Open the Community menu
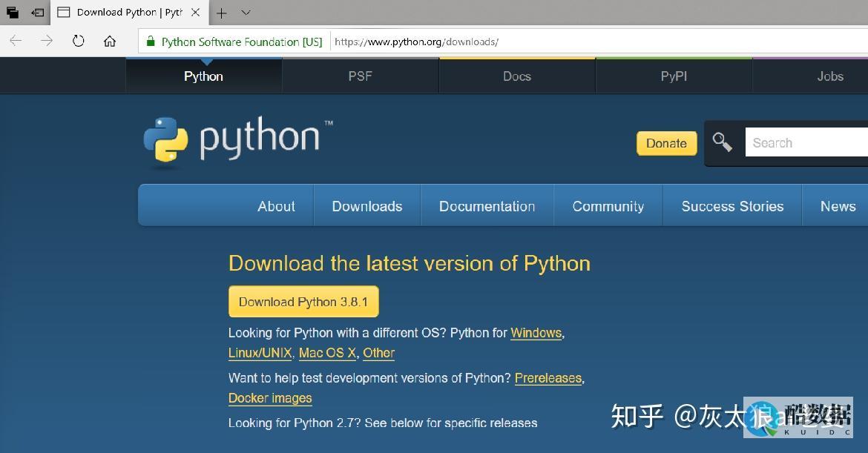Viewport: 868px width, 453px height. tap(608, 206)
